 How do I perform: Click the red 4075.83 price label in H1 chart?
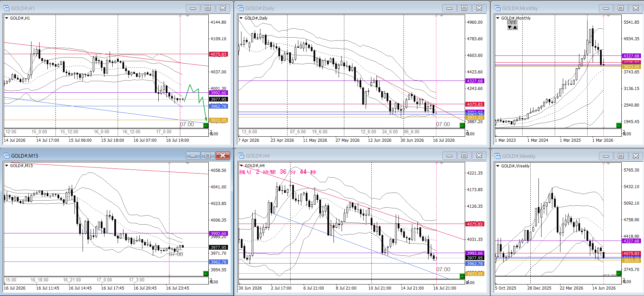point(218,54)
